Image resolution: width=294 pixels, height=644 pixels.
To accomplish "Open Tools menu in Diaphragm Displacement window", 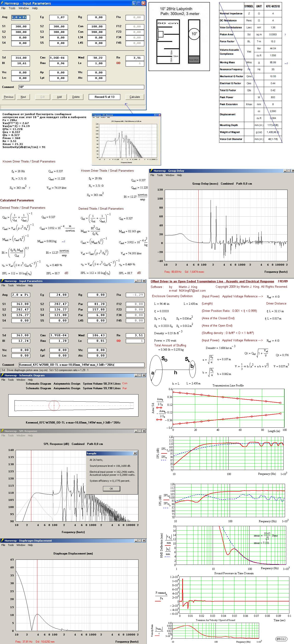I will pyautogui.click(x=11, y=545).
